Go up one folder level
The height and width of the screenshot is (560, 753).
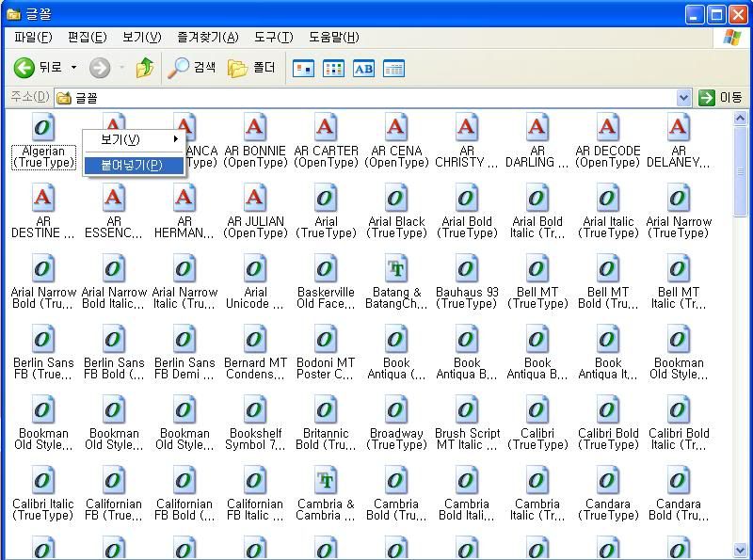pos(145,68)
